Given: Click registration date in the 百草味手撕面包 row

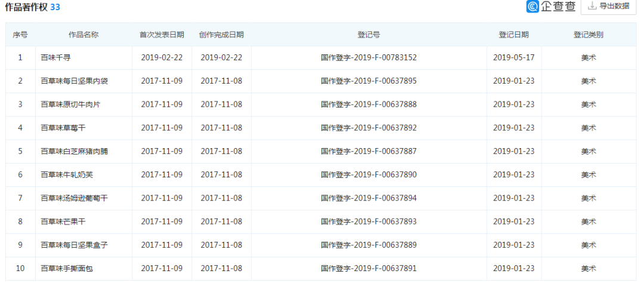Looking at the screenshot, I should (x=514, y=269).
